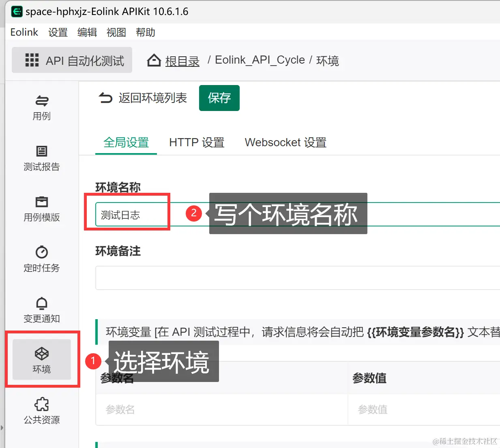Click the return arrow icon for 返回环境列表
Image resolution: width=500 pixels, height=448 pixels.
(x=106, y=98)
